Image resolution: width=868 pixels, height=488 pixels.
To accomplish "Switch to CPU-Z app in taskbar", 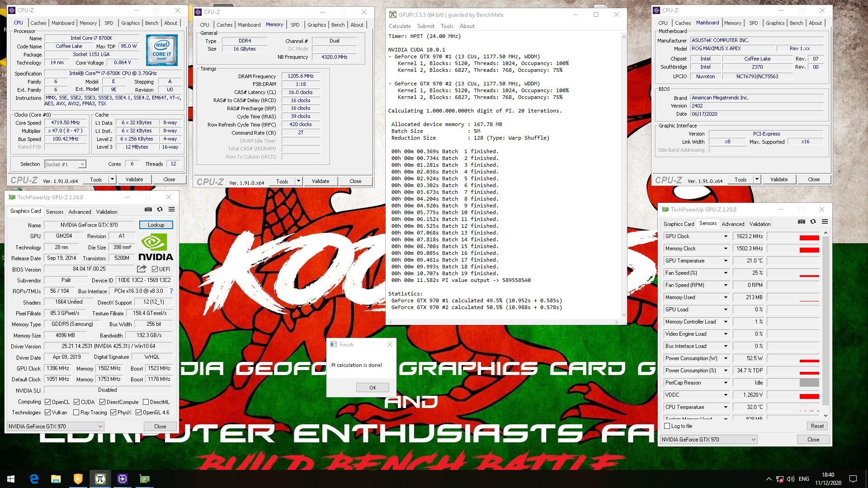I will [122, 479].
